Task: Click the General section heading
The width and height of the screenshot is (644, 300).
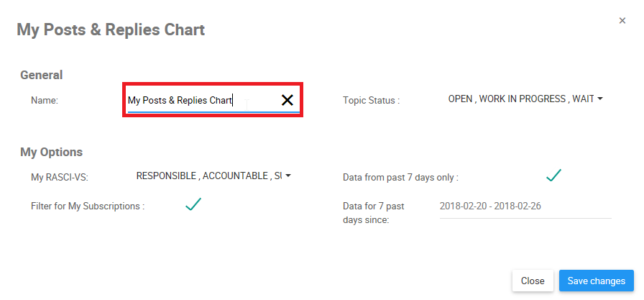Action: [42, 75]
